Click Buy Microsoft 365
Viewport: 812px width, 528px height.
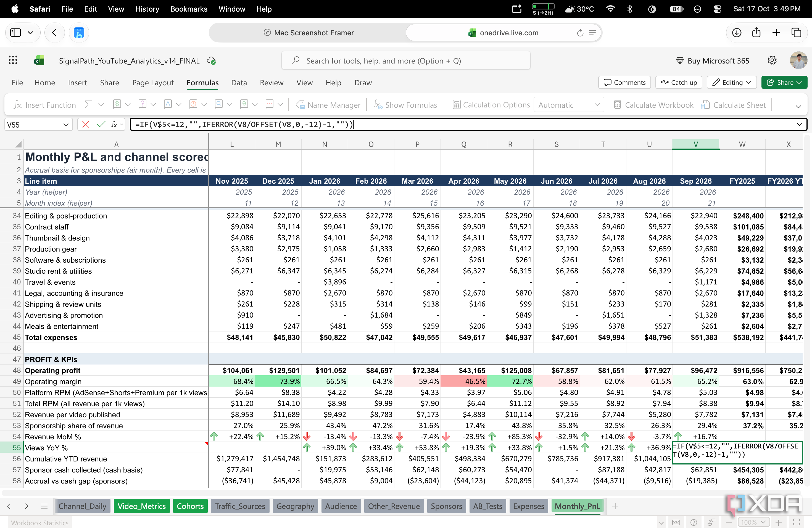point(712,61)
